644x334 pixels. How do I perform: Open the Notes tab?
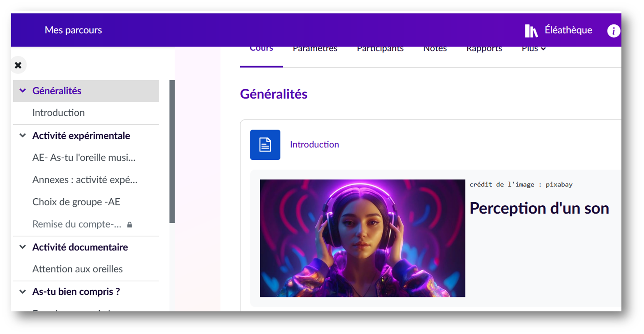[435, 49]
